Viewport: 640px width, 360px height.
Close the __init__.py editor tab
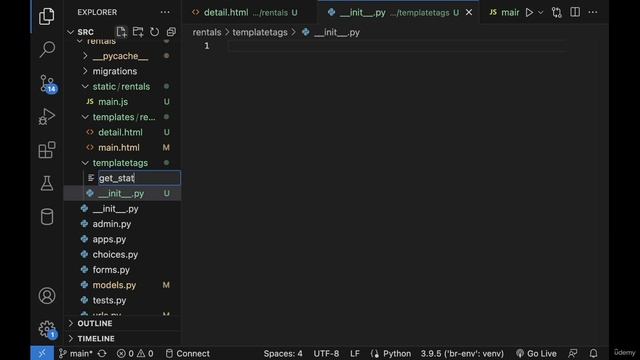[x=469, y=13]
